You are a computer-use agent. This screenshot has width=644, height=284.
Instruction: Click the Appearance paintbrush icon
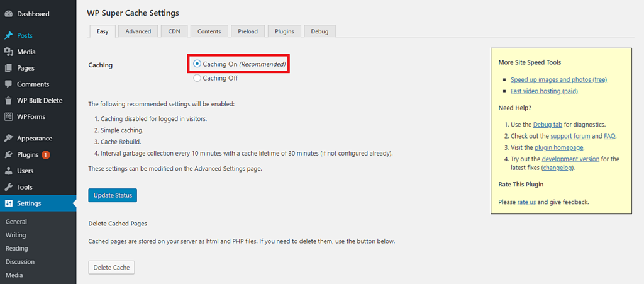click(8, 139)
